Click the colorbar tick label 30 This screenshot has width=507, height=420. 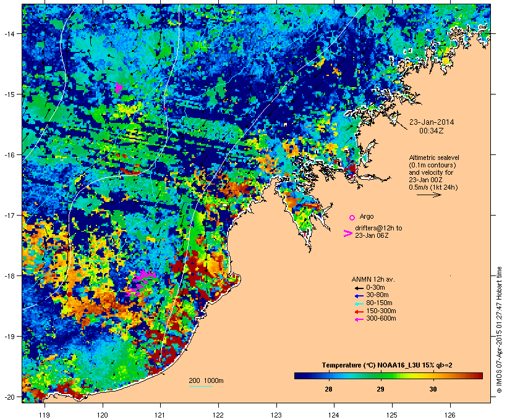click(x=433, y=389)
